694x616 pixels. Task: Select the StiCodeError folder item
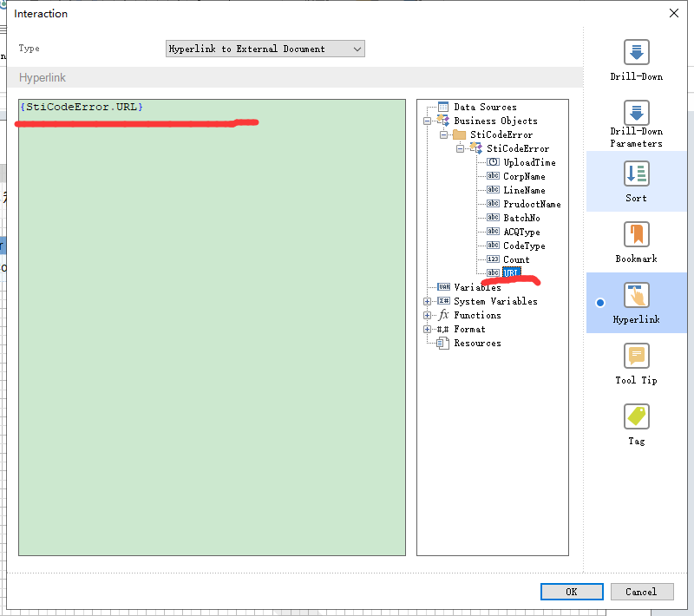click(x=501, y=135)
